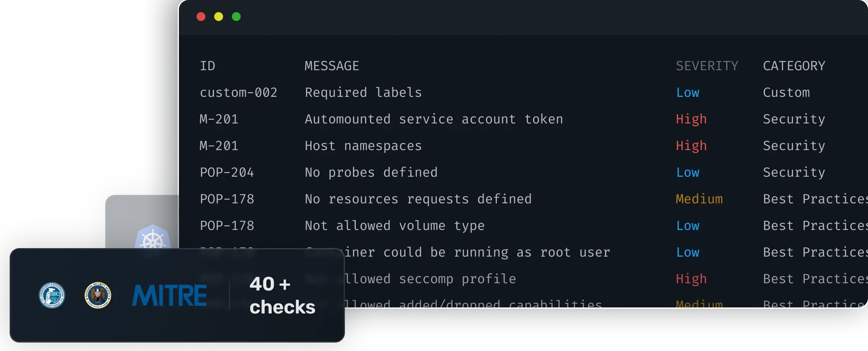Viewport: 868px width, 351px height.
Task: Click the "Required labels" message
Action: coord(363,92)
